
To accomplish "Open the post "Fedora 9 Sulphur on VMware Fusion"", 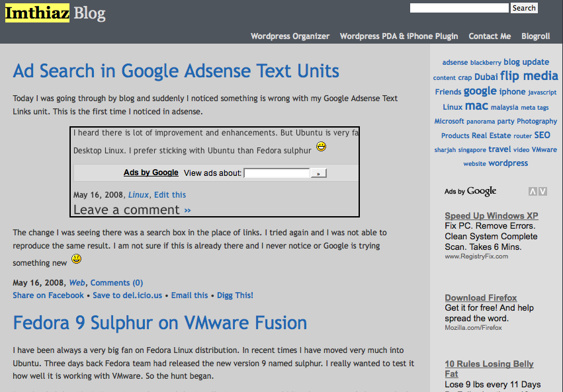I will pos(160,323).
